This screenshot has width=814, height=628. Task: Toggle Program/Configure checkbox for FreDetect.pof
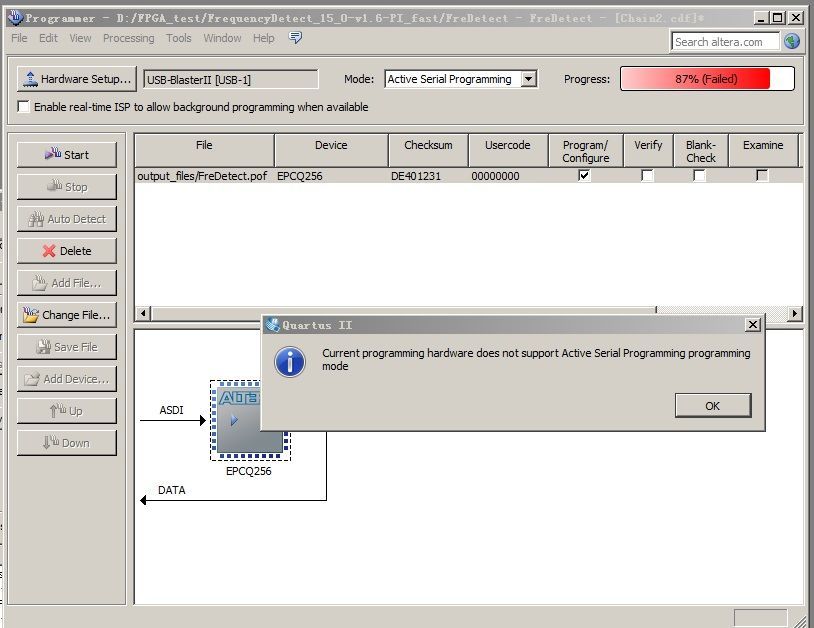point(584,175)
